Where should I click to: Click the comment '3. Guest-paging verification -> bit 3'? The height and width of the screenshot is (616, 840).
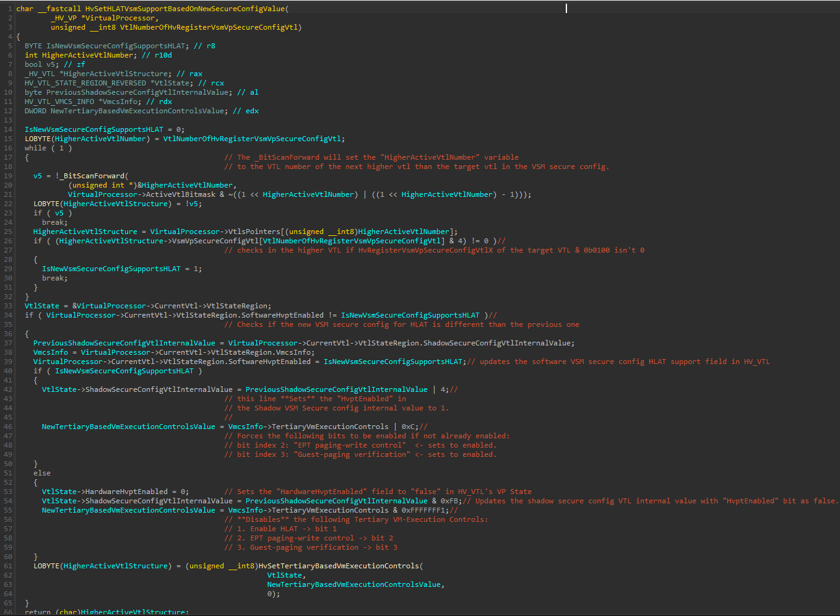pos(311,547)
